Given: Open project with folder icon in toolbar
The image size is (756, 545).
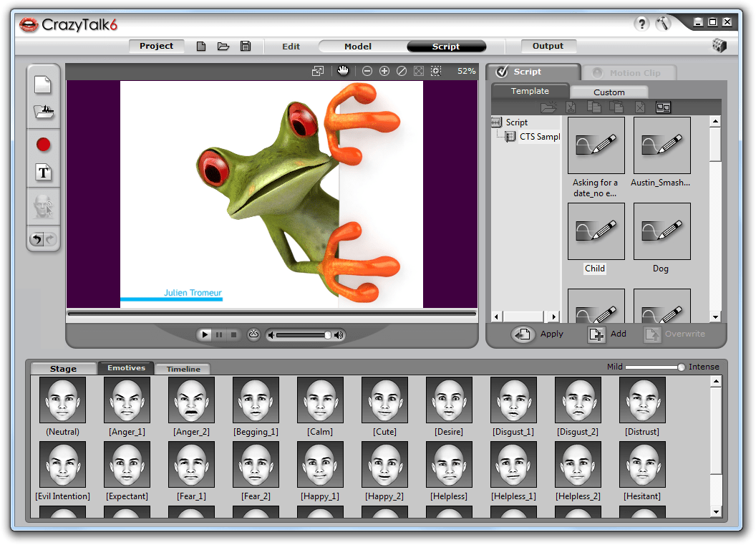Looking at the screenshot, I should coord(223,47).
